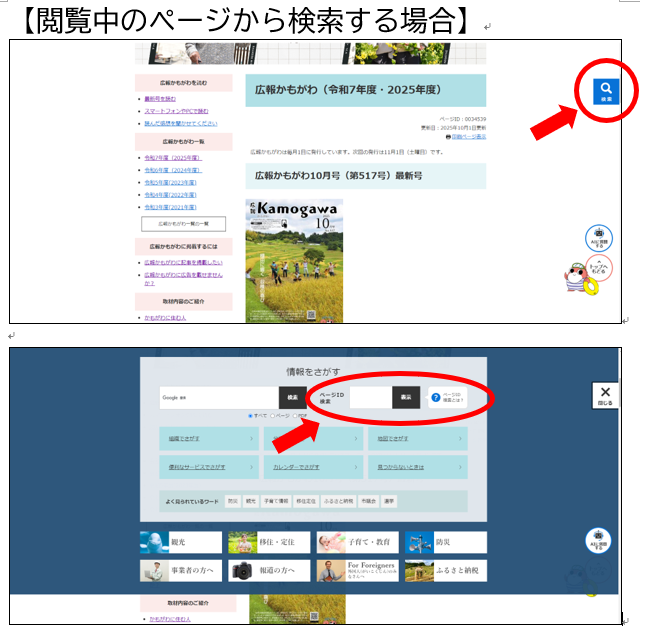Screen dimensions: 645x638
Task: Click the blue magnifier search icon
Action: 606,91
